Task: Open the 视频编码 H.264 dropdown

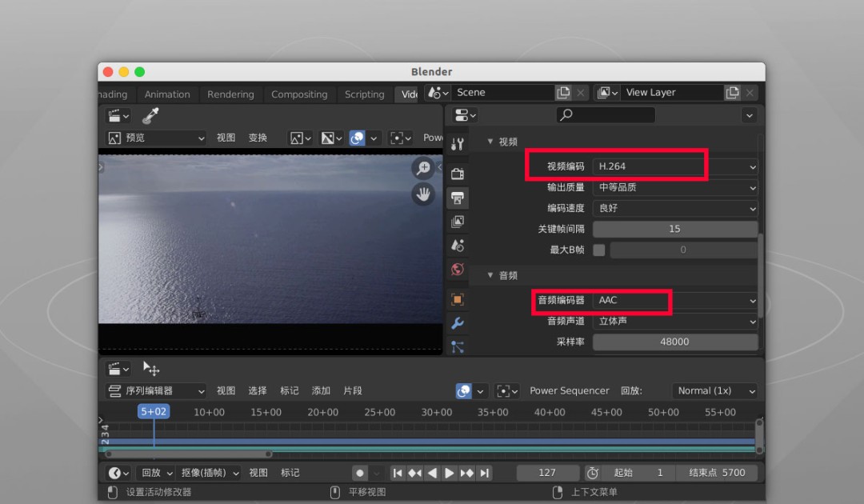Action: (x=675, y=166)
